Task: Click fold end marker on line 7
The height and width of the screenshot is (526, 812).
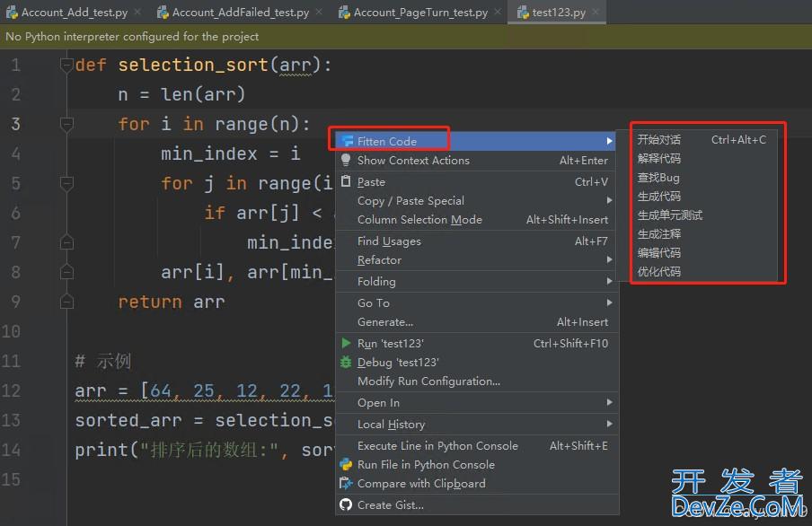Action: pyautogui.click(x=66, y=241)
